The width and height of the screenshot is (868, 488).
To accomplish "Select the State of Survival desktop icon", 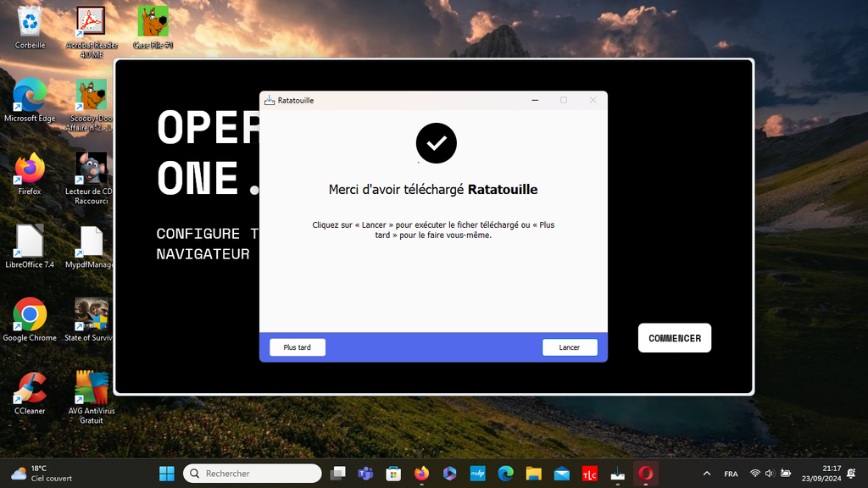I will [x=90, y=319].
